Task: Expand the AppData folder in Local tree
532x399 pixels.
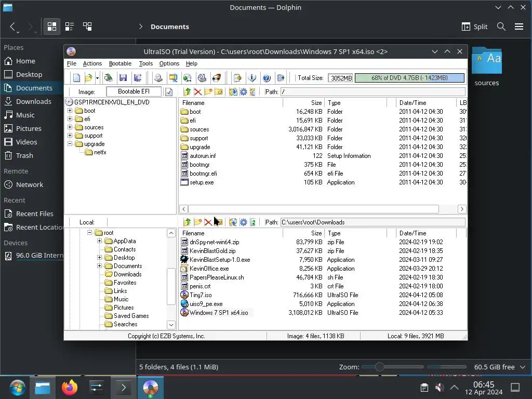Action: 99,241
